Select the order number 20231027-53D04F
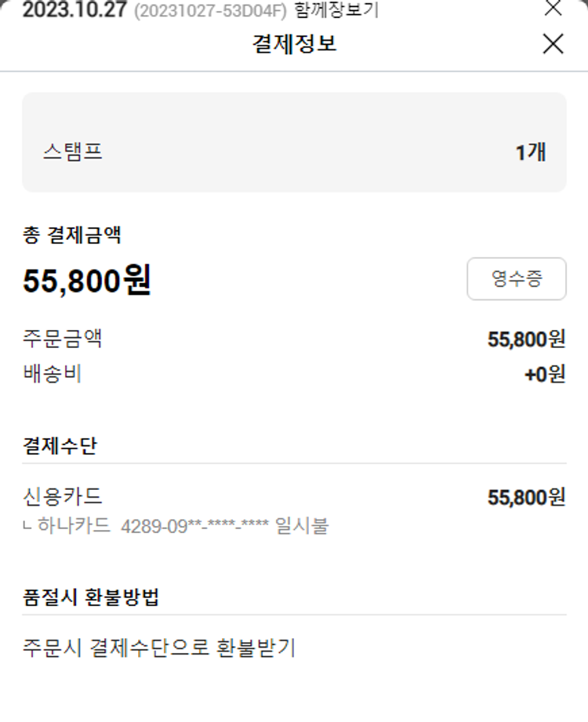 coord(211,13)
